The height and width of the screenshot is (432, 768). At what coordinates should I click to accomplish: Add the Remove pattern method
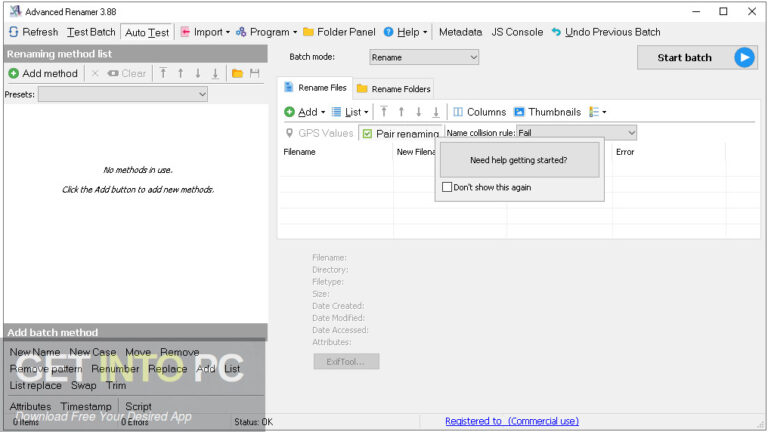pos(46,369)
